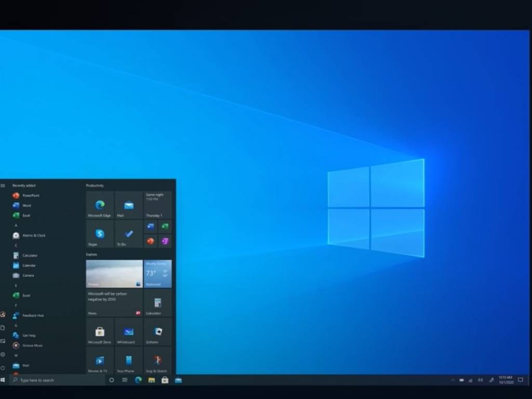
Task: Open Documents from the Start menu rail
Action: 3,328
